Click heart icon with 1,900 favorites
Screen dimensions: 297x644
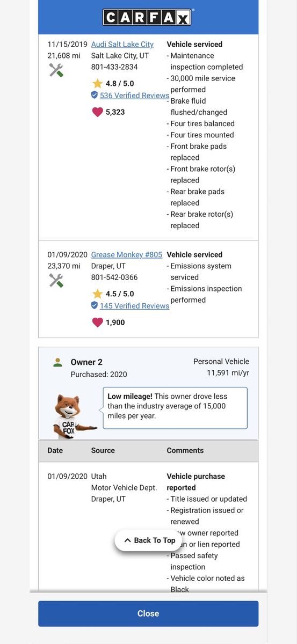pyautogui.click(x=97, y=323)
